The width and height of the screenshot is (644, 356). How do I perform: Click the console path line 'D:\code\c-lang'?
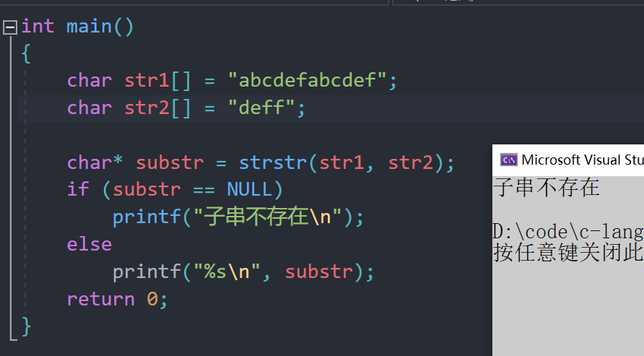click(568, 233)
